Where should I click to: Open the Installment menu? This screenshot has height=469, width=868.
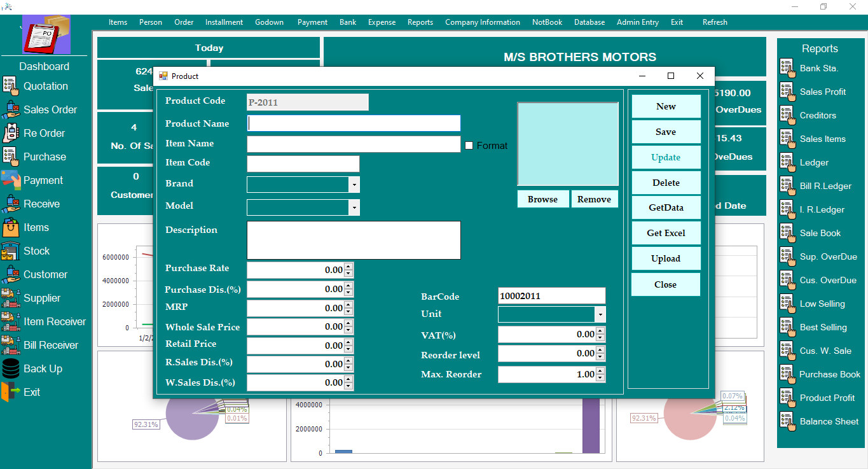click(224, 22)
